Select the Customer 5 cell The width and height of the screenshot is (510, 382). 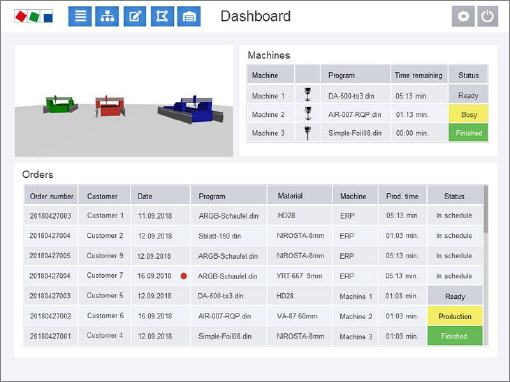point(105,295)
